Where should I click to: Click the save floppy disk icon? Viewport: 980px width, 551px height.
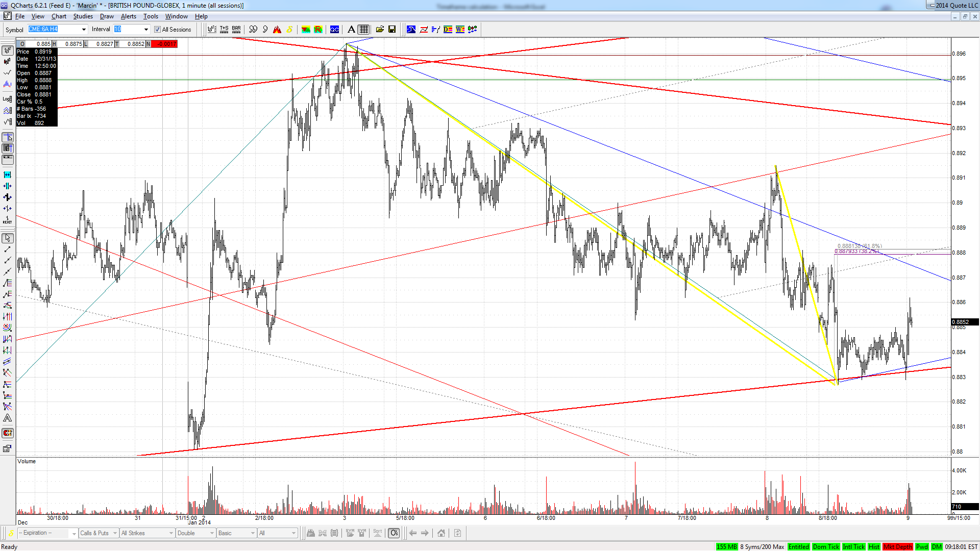click(x=392, y=30)
